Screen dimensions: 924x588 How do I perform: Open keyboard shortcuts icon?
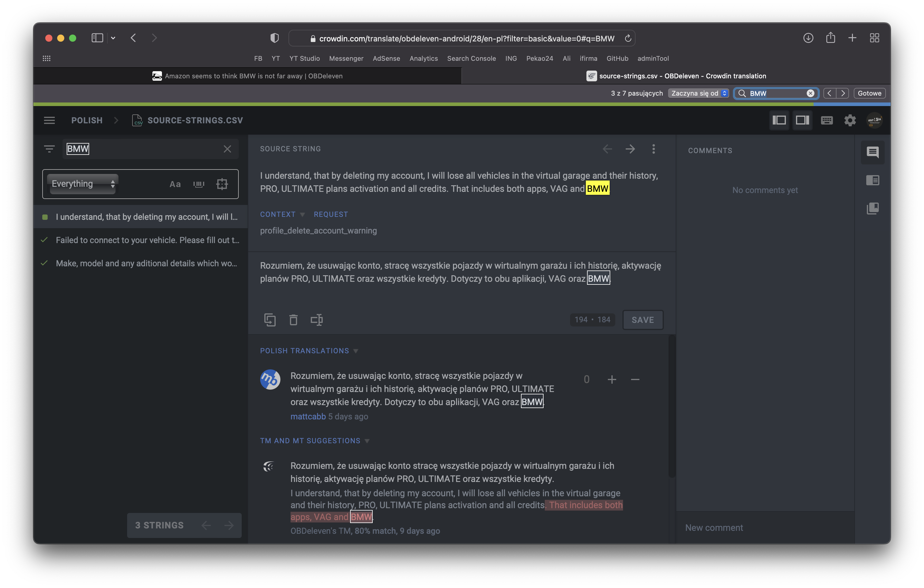[x=827, y=120]
